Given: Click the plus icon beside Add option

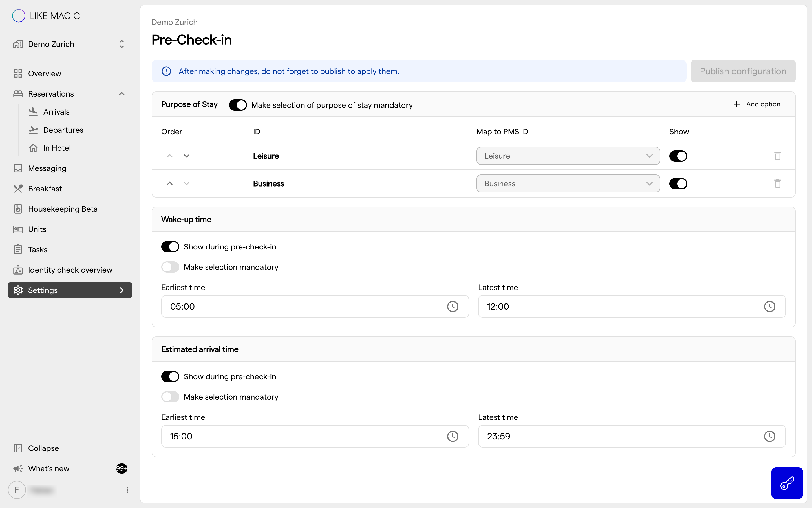Looking at the screenshot, I should [x=736, y=104].
